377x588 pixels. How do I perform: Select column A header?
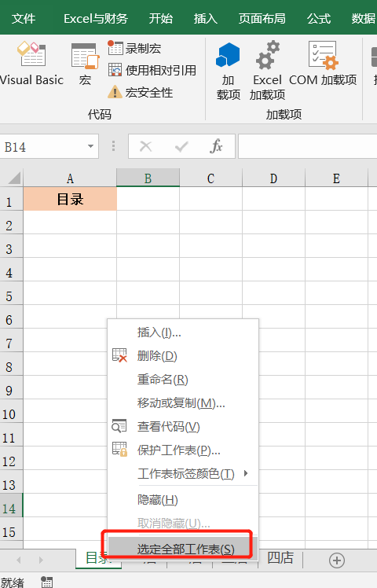pos(70,178)
